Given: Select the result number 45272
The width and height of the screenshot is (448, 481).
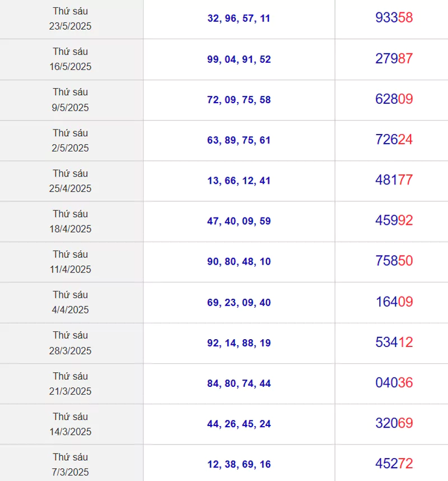Looking at the screenshot, I should click(x=394, y=464).
